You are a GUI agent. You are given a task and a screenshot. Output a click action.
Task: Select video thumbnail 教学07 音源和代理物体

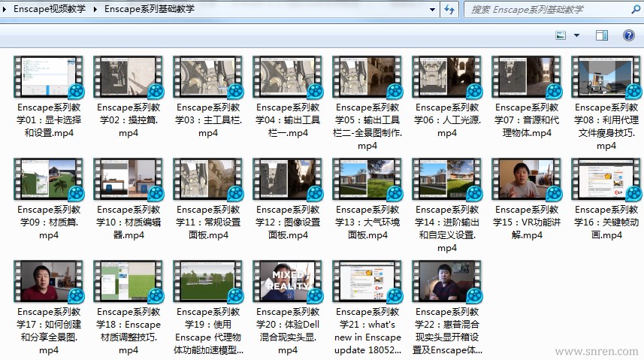pos(527,77)
